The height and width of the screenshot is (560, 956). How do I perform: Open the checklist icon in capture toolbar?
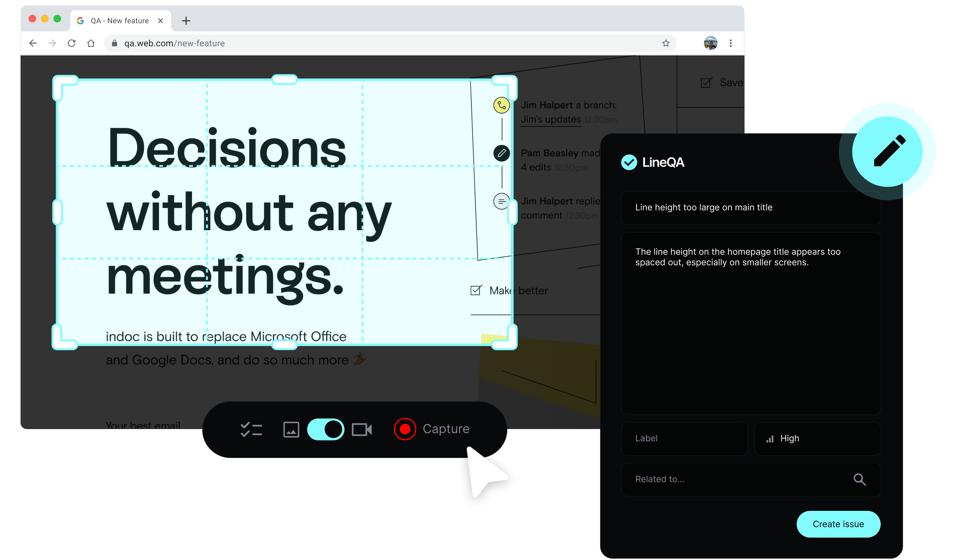point(251,430)
